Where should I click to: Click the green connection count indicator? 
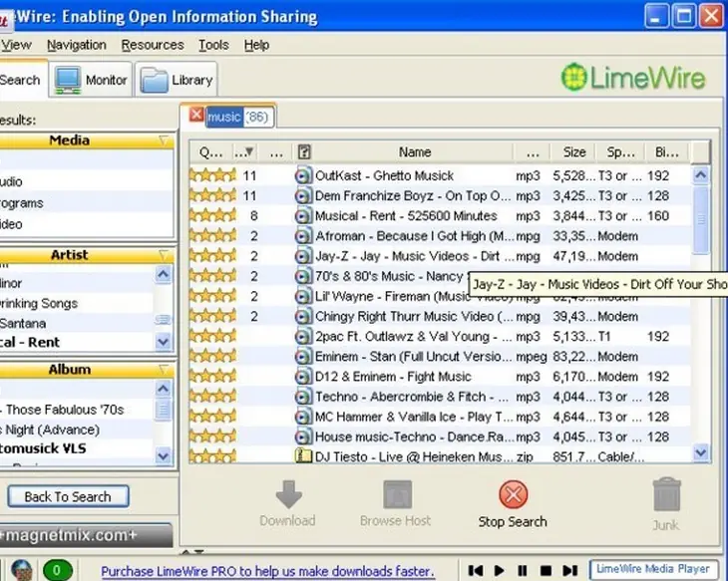(56, 571)
